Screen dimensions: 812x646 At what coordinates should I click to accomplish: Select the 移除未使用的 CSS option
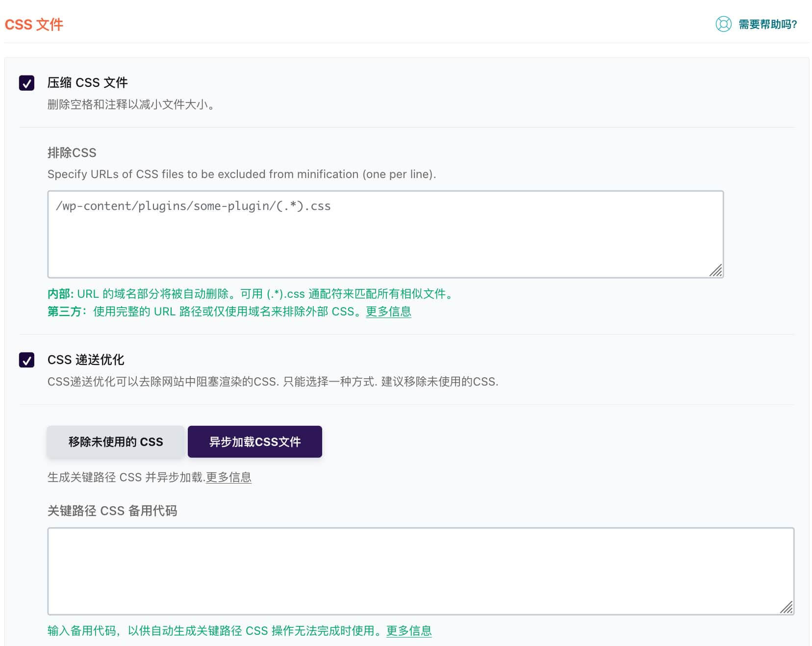coord(116,442)
